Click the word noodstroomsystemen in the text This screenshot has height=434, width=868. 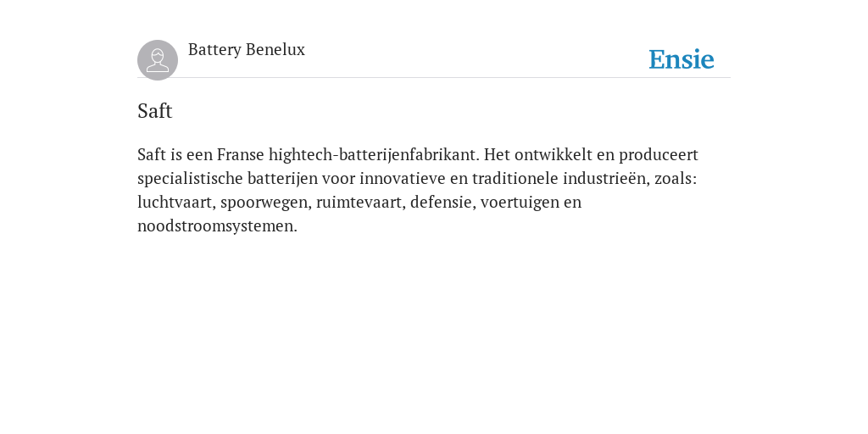(x=217, y=225)
